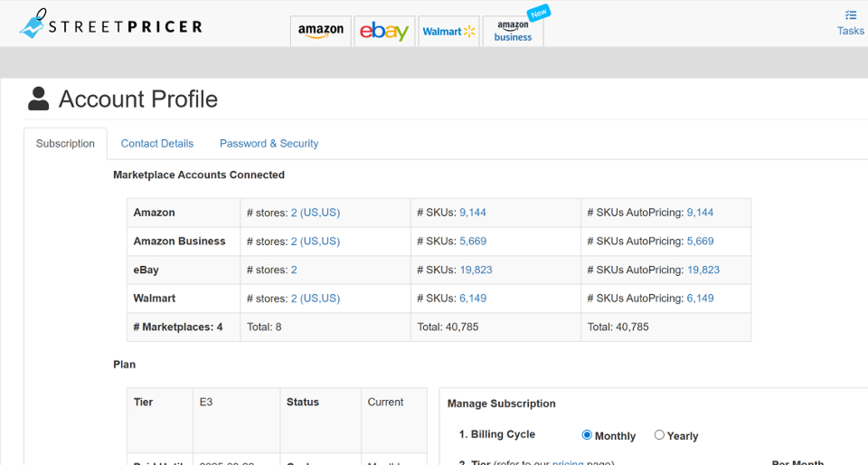Open Walmart stores 2 (US,US) link
The image size is (868, 465).
316,299
